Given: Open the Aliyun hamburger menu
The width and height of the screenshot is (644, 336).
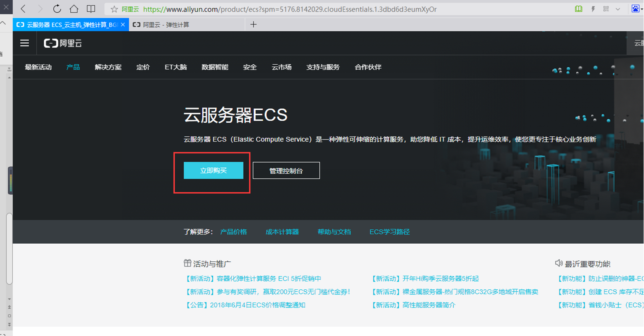Looking at the screenshot, I should pyautogui.click(x=24, y=43).
